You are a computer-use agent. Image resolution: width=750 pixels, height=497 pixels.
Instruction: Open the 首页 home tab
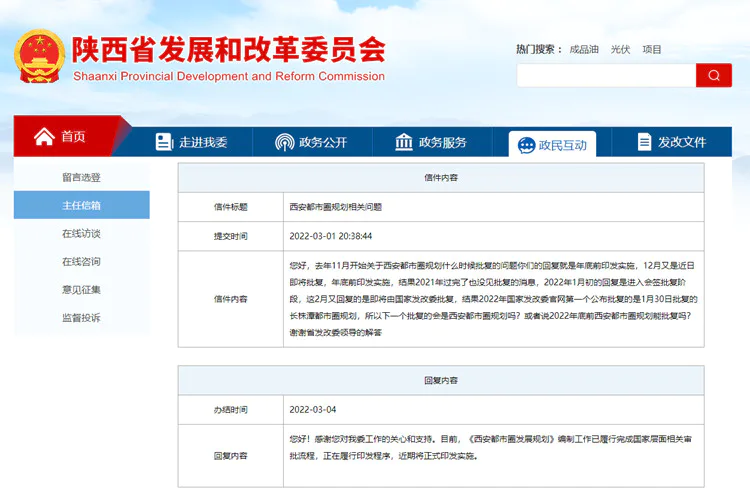(x=67, y=136)
